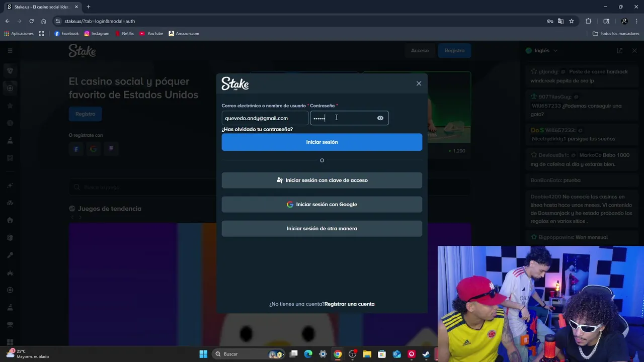Register with the Twitch icon
This screenshot has width=644, height=362.
pyautogui.click(x=111, y=149)
